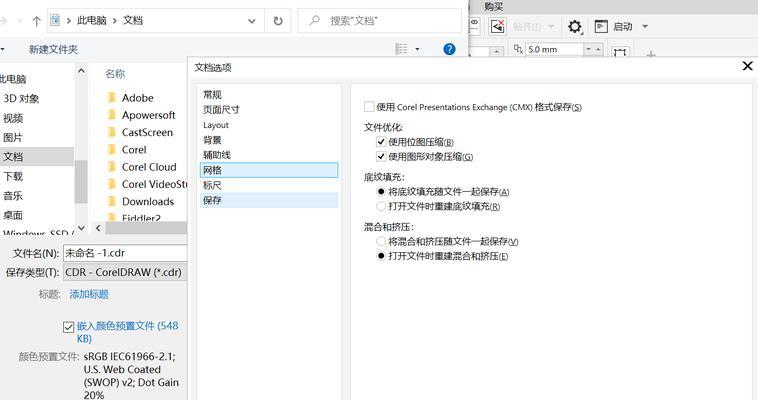The height and width of the screenshot is (400, 758).
Task: Click the Downloads folder icon
Action: [x=112, y=201]
